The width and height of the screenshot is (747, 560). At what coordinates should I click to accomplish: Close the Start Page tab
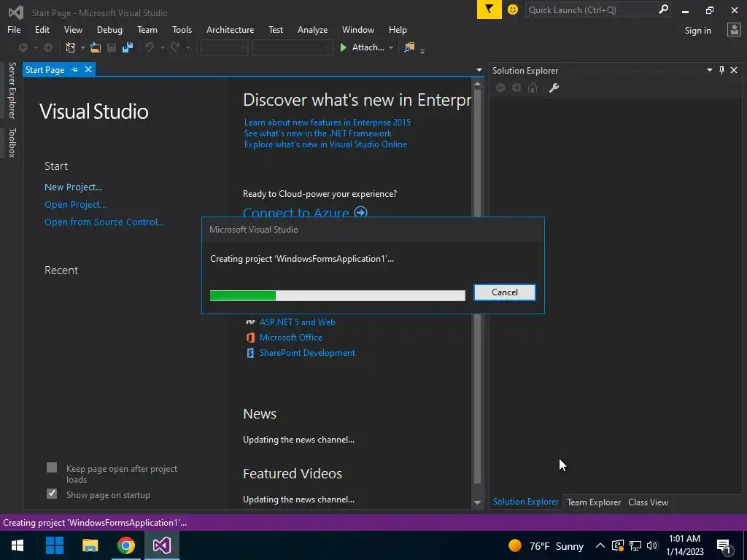pos(88,69)
